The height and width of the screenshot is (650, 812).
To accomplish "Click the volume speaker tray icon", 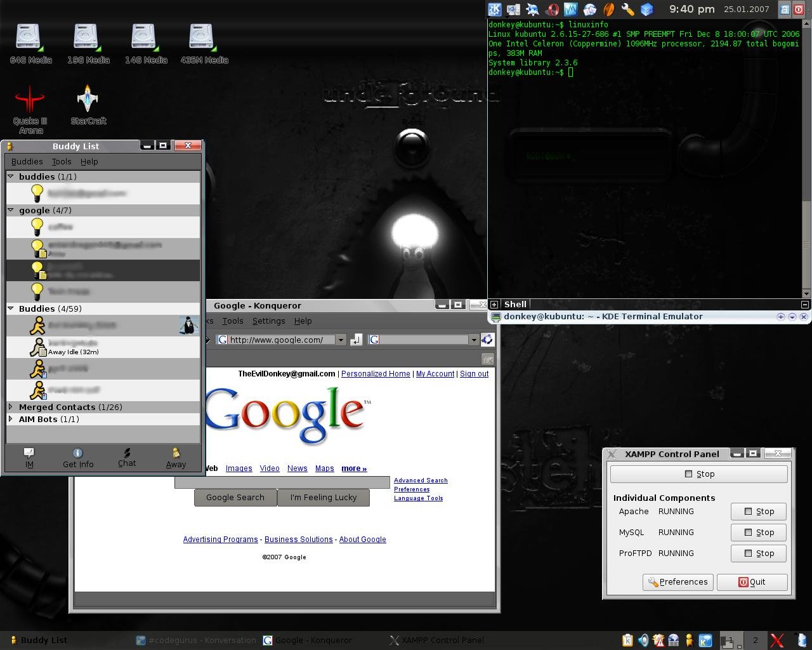I will (x=643, y=640).
